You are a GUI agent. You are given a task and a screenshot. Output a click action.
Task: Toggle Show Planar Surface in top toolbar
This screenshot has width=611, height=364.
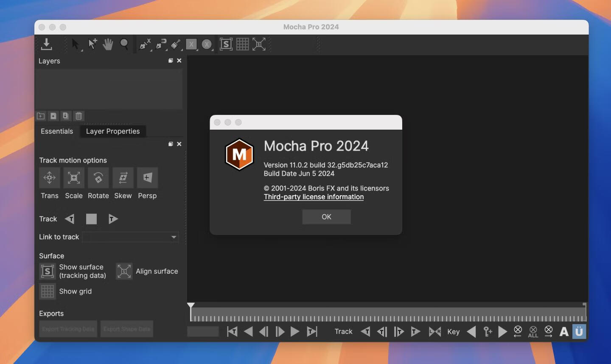click(226, 44)
